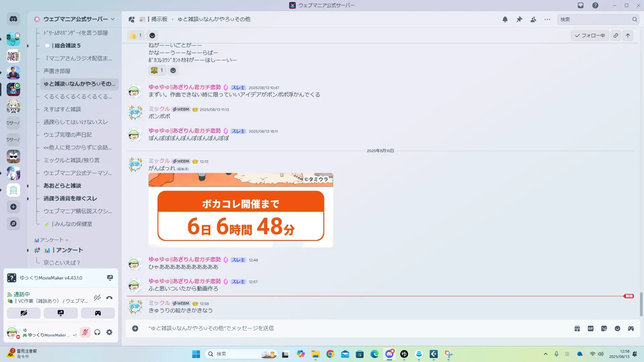
Task: Open notification settings bell icon
Action: pyautogui.click(x=505, y=19)
